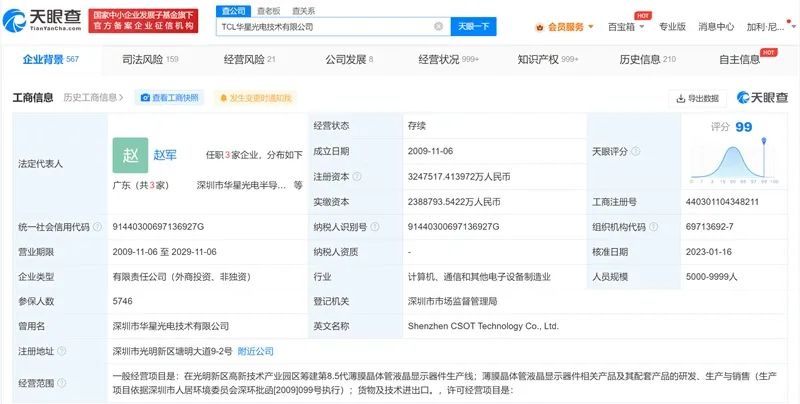Click the registration authority 深圳市市场监督管理局

[x=452, y=301]
